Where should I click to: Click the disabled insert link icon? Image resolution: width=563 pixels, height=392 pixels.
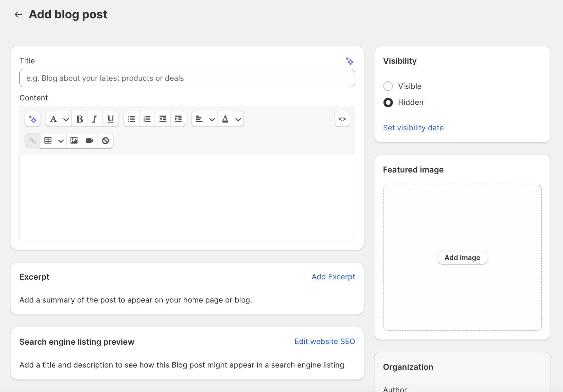[32, 141]
